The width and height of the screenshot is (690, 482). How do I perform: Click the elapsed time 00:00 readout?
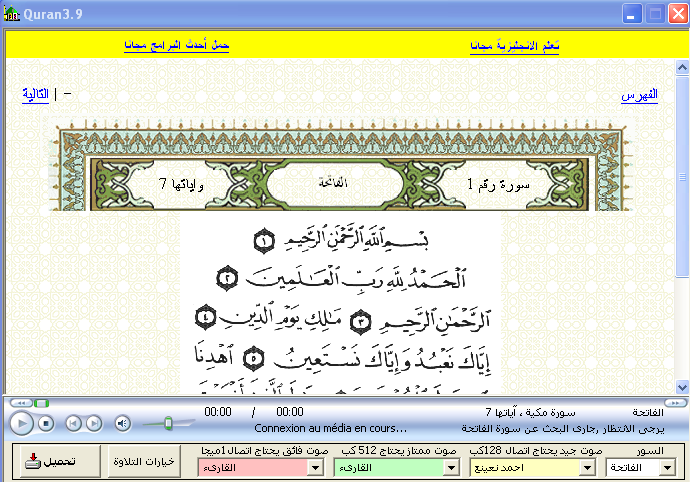click(x=218, y=412)
